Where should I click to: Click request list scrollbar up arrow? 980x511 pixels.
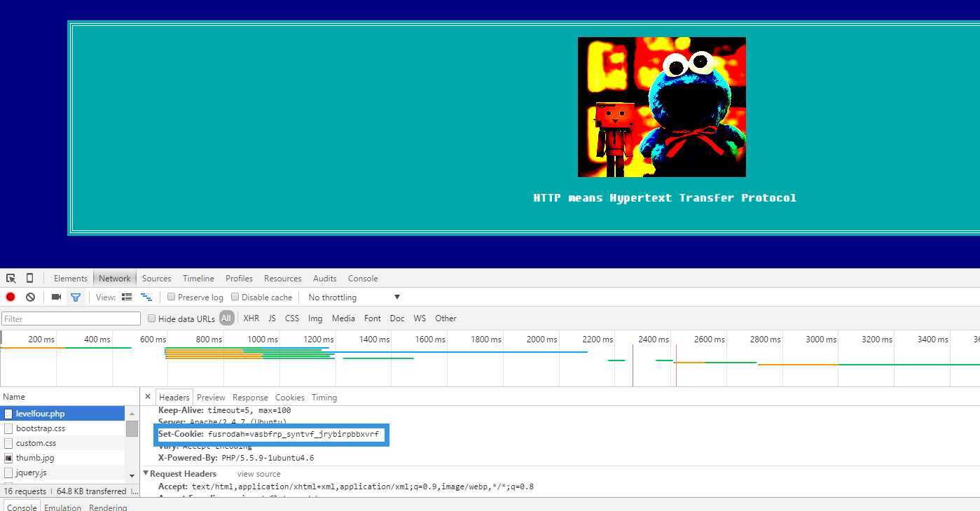tap(132, 413)
